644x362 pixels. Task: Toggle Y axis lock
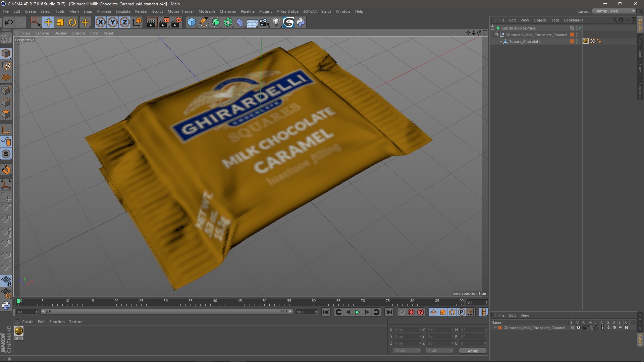113,22
